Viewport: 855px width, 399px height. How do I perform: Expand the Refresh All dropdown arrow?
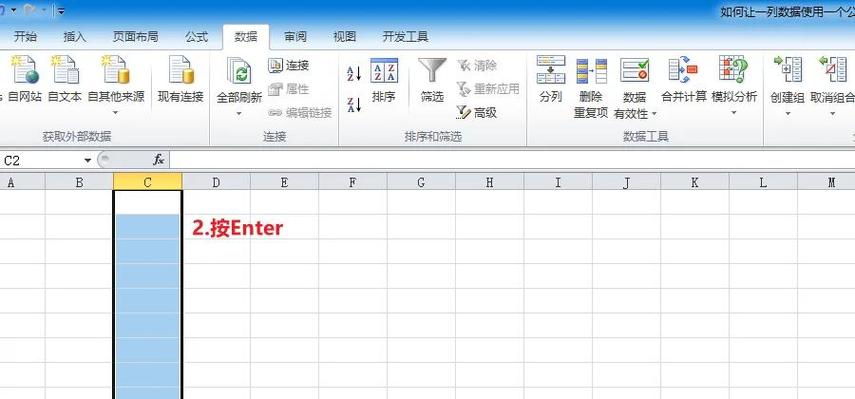click(239, 114)
